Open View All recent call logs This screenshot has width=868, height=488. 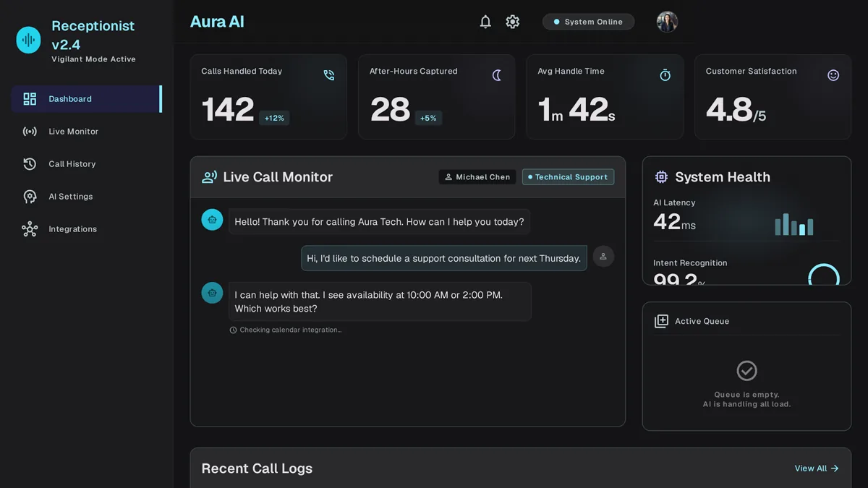[x=817, y=468]
